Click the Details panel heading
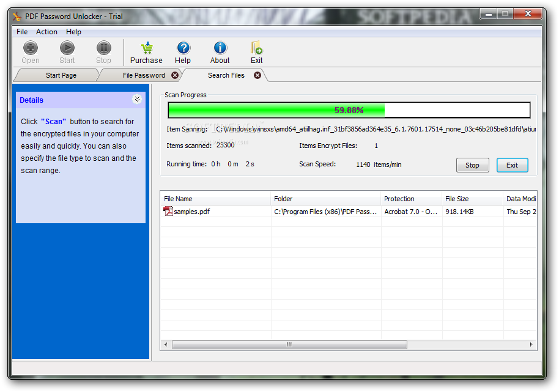Image resolution: width=559 pixels, height=392 pixels. (31, 100)
